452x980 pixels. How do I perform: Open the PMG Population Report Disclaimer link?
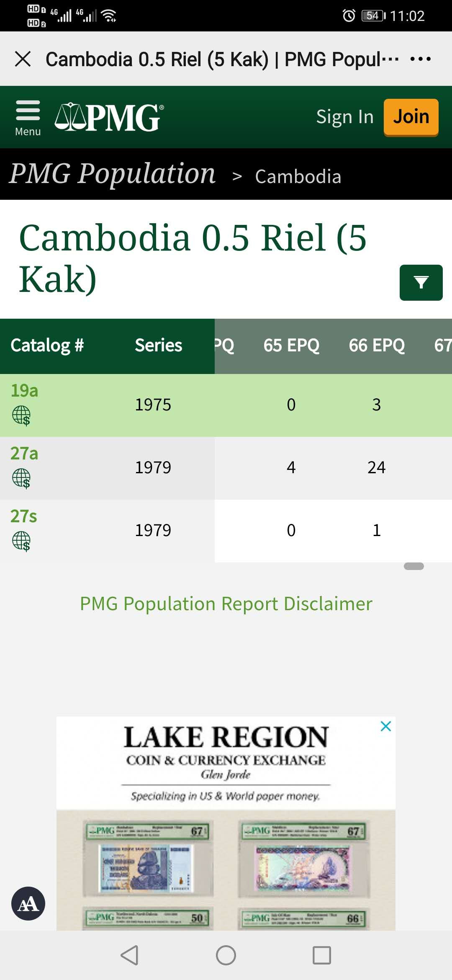click(x=226, y=604)
